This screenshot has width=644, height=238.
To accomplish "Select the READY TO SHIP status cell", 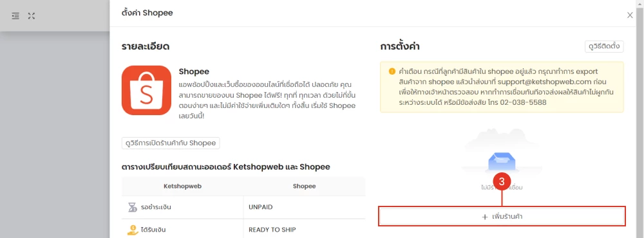I will tap(305, 229).
